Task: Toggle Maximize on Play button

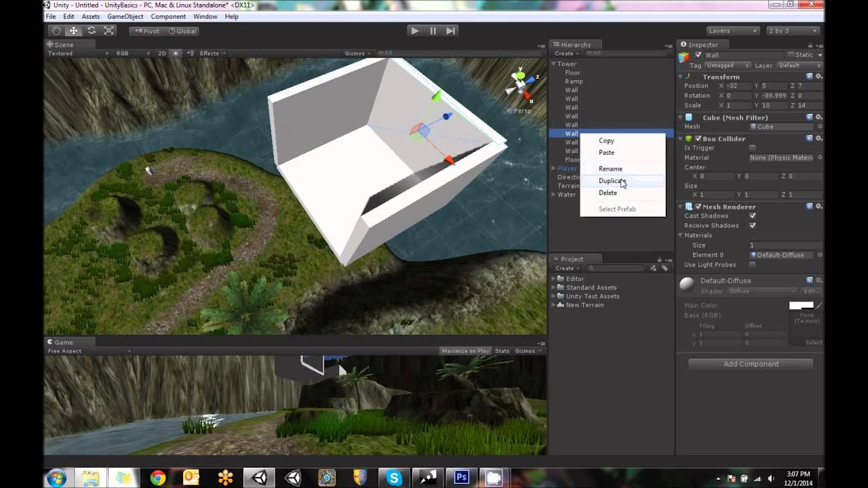Action: pyautogui.click(x=465, y=351)
